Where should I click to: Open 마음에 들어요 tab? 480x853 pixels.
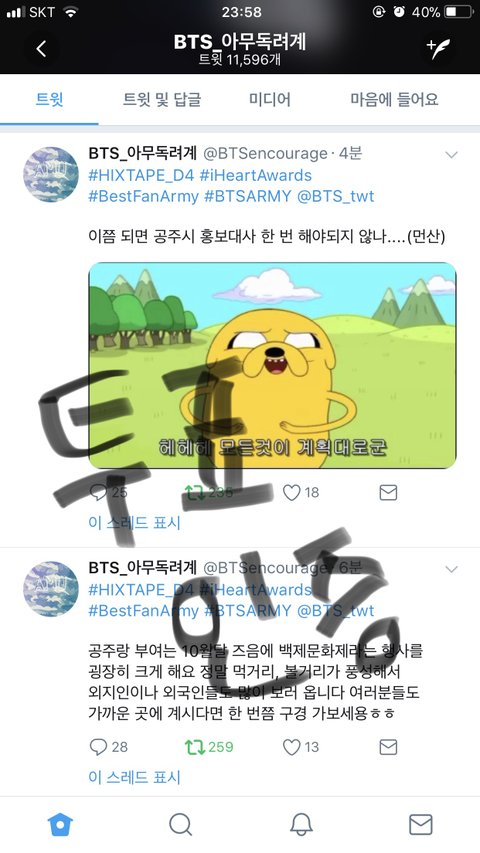[395, 100]
